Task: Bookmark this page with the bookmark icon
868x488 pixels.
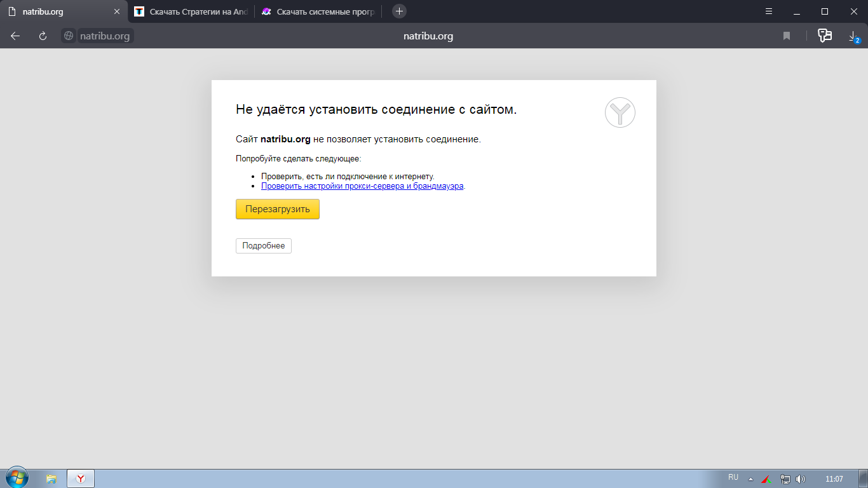Action: (787, 36)
